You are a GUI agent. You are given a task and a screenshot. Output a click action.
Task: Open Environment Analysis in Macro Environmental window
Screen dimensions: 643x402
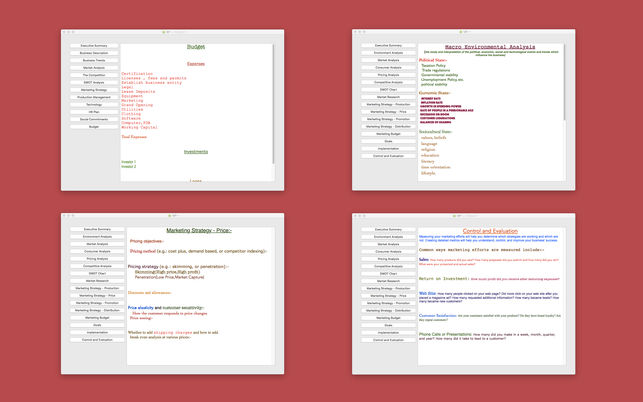(388, 53)
